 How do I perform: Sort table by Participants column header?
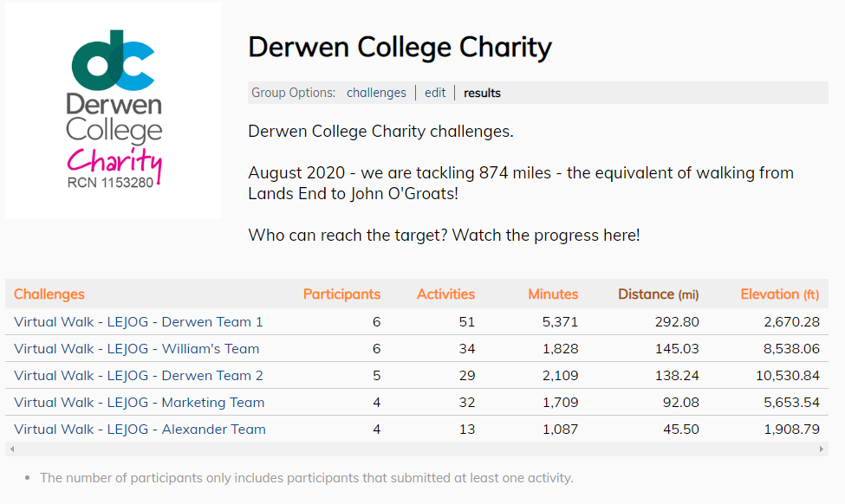pos(341,294)
